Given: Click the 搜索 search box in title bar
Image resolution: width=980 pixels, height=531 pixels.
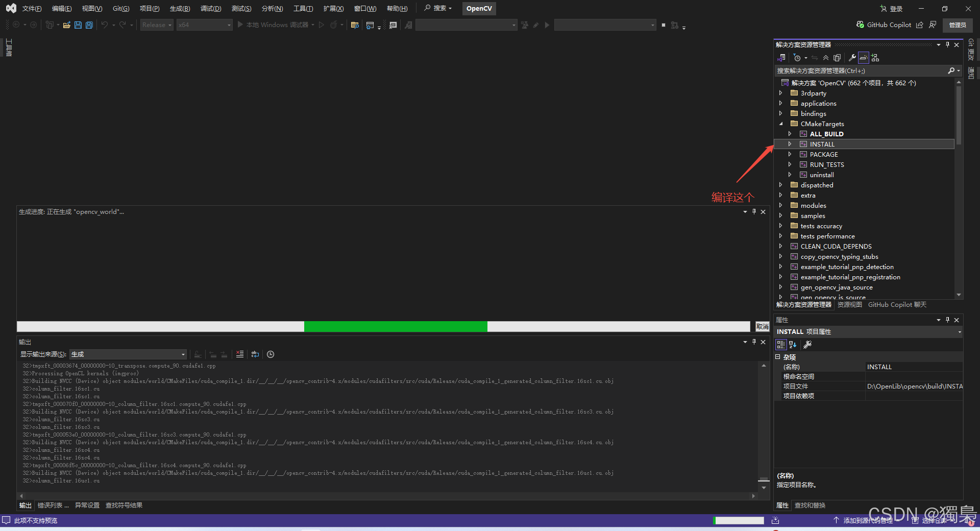Looking at the screenshot, I should [438, 8].
